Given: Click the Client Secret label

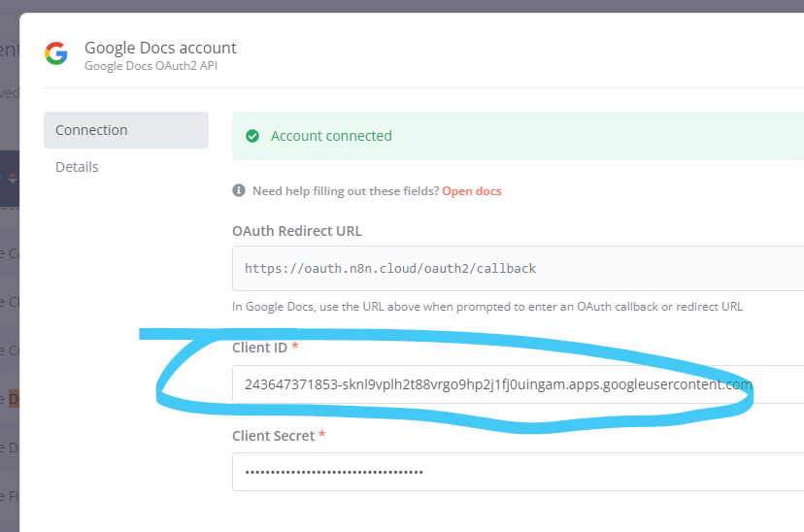Looking at the screenshot, I should (273, 436).
